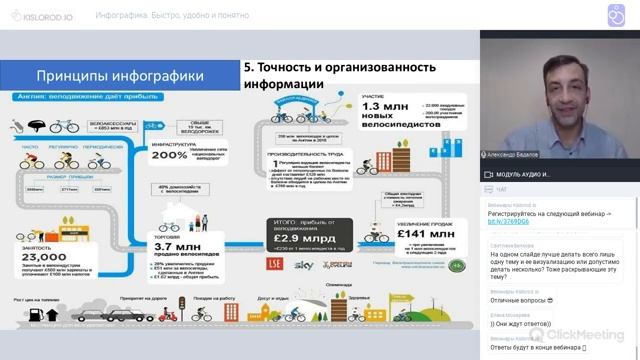640x360 pixels.
Task: Click the chat panel scrollbar
Action: pyautogui.click(x=637, y=212)
